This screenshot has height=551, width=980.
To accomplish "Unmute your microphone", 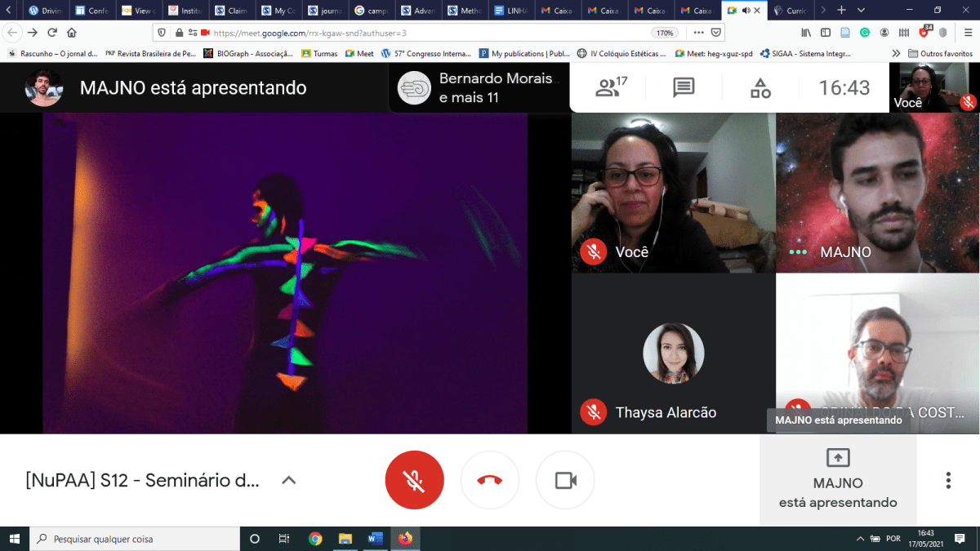I will click(x=414, y=480).
